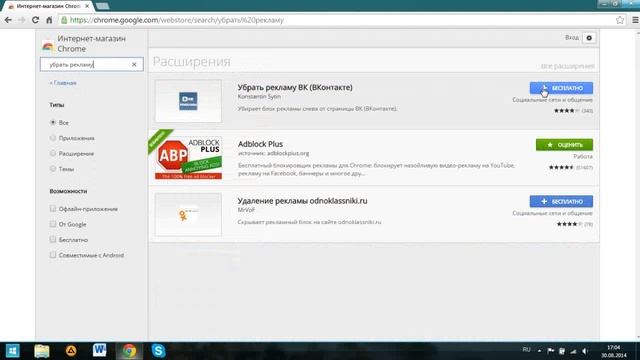This screenshot has height=360, width=640.
Task: Click the Убрать рекламу ВК thumbnail
Action: coord(188,101)
